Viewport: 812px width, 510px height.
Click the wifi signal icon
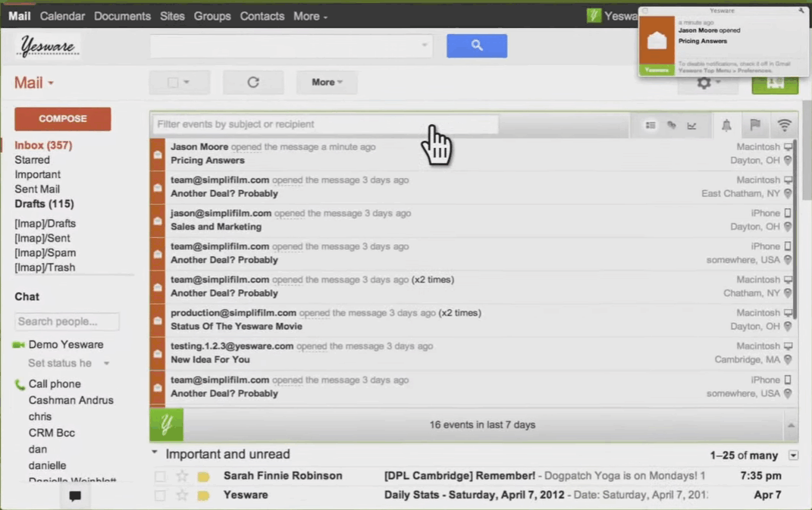(x=785, y=125)
